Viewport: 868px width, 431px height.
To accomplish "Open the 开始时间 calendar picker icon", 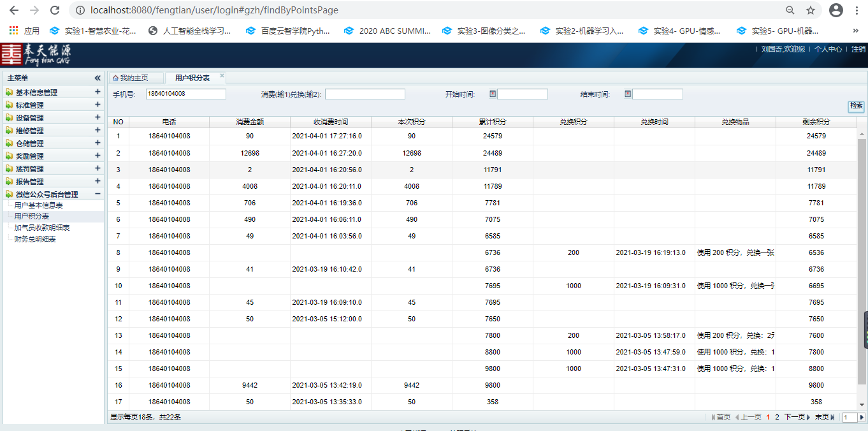I will [x=493, y=94].
